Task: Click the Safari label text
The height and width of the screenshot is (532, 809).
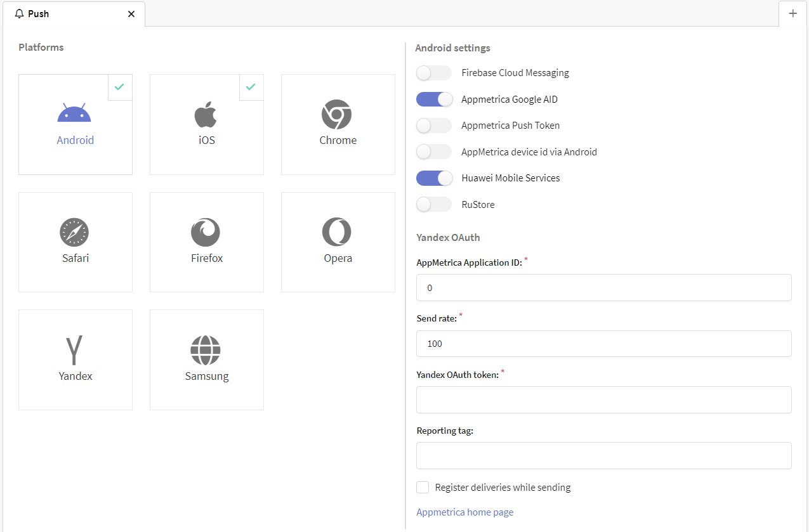Action: pyautogui.click(x=76, y=258)
